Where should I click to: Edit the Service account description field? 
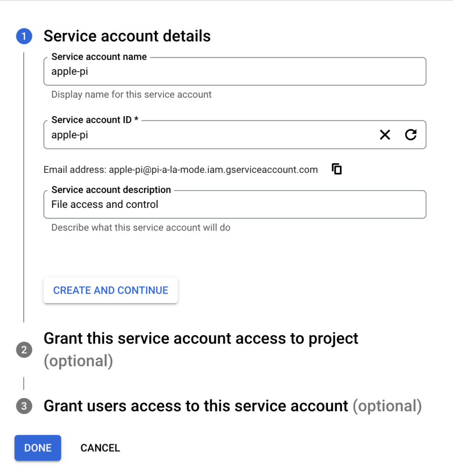[x=234, y=205]
